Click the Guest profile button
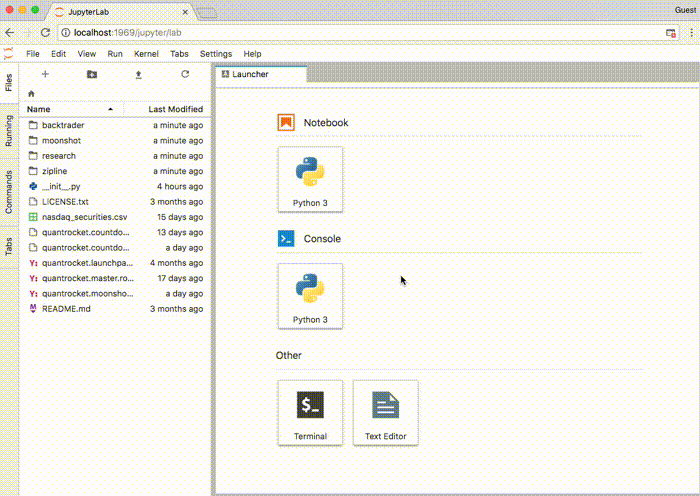Viewport: 700px width, 496px height. pos(685,10)
